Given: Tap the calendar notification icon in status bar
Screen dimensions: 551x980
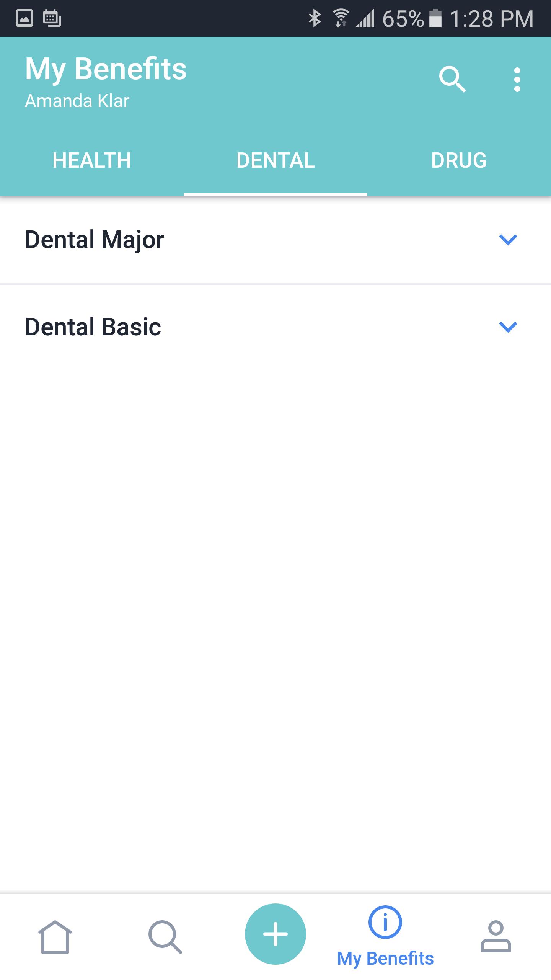Looking at the screenshot, I should (52, 18).
